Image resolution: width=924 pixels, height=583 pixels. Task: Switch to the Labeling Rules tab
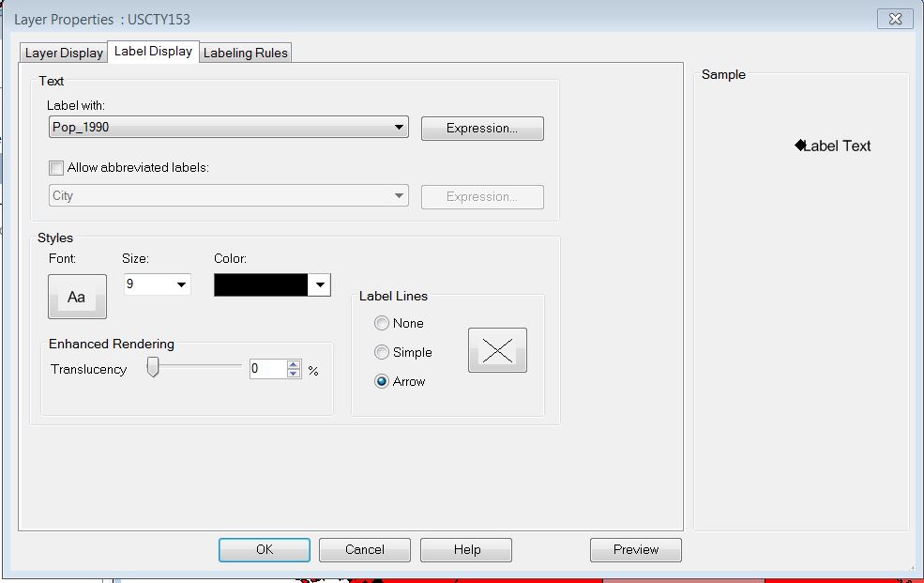(245, 53)
